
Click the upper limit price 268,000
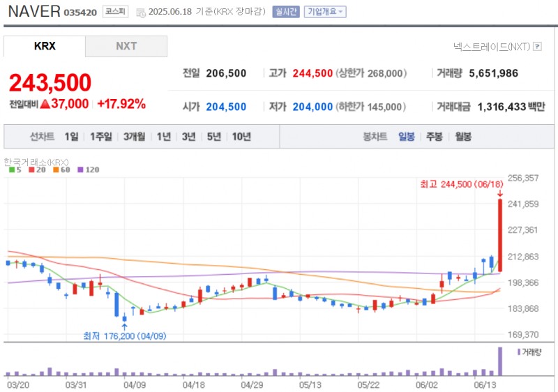385,73
